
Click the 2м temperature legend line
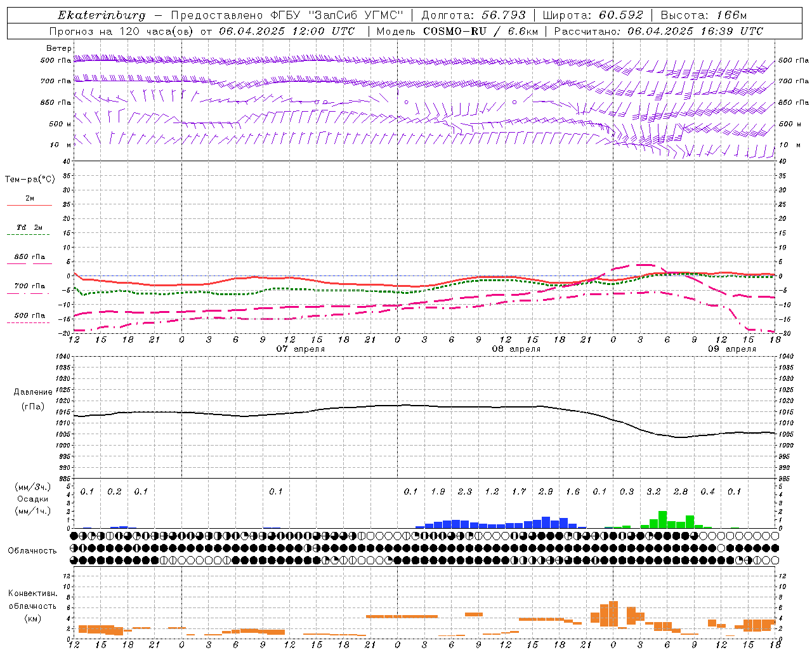click(x=29, y=201)
